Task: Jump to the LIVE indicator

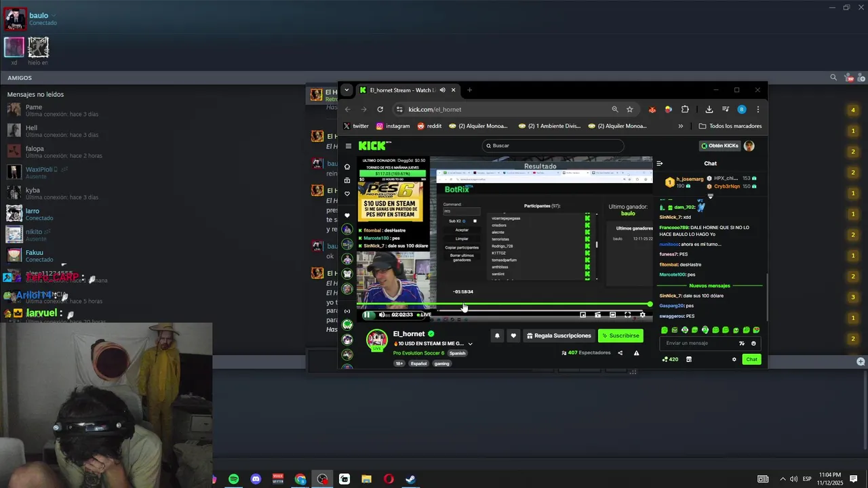Action: click(425, 314)
